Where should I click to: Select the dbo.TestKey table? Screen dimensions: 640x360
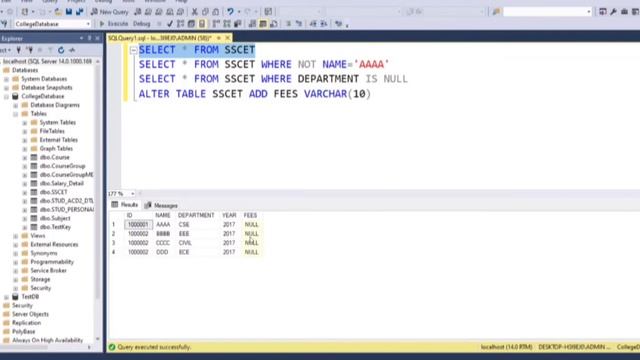(x=56, y=227)
